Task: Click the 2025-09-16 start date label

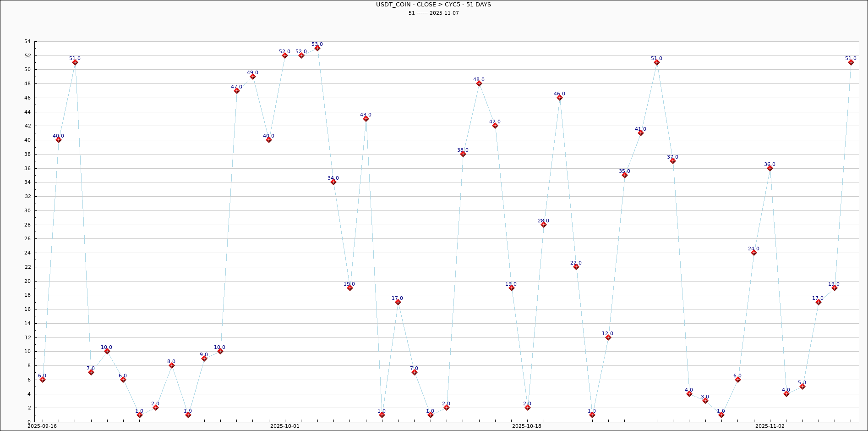Action: coord(42,426)
